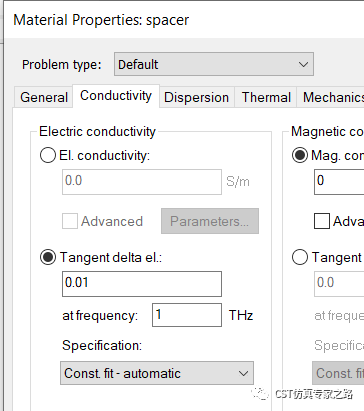Select the Mag. conductivity radio button
Screen dimensions: 364x411
click(x=300, y=155)
